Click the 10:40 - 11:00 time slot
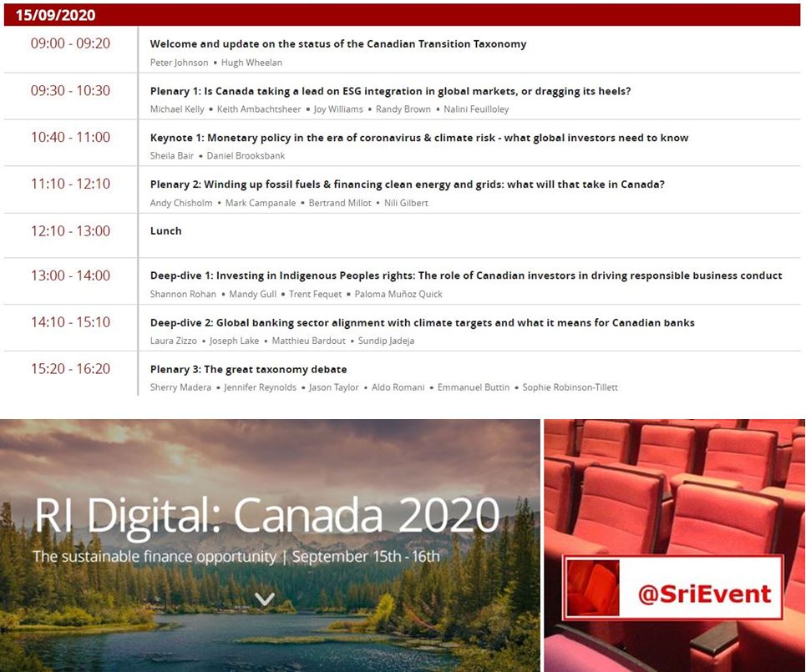The height and width of the screenshot is (672, 806). tap(70, 137)
